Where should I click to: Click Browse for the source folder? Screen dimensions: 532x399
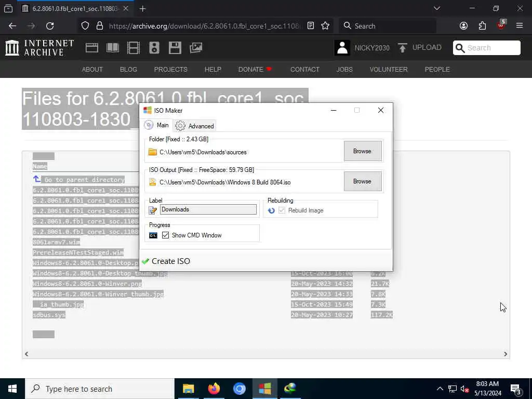click(x=362, y=151)
